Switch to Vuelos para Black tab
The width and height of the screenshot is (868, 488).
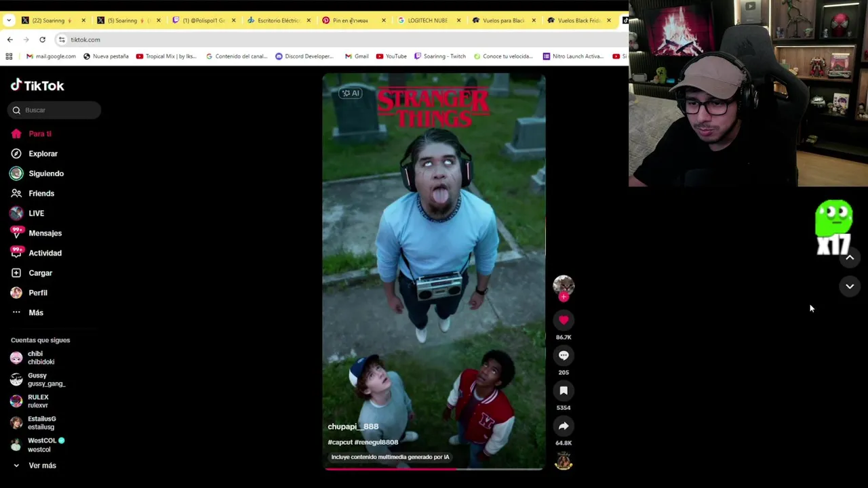(503, 20)
